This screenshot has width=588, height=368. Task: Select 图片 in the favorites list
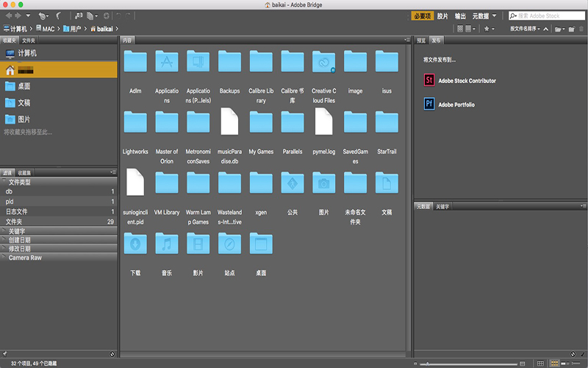click(x=59, y=119)
